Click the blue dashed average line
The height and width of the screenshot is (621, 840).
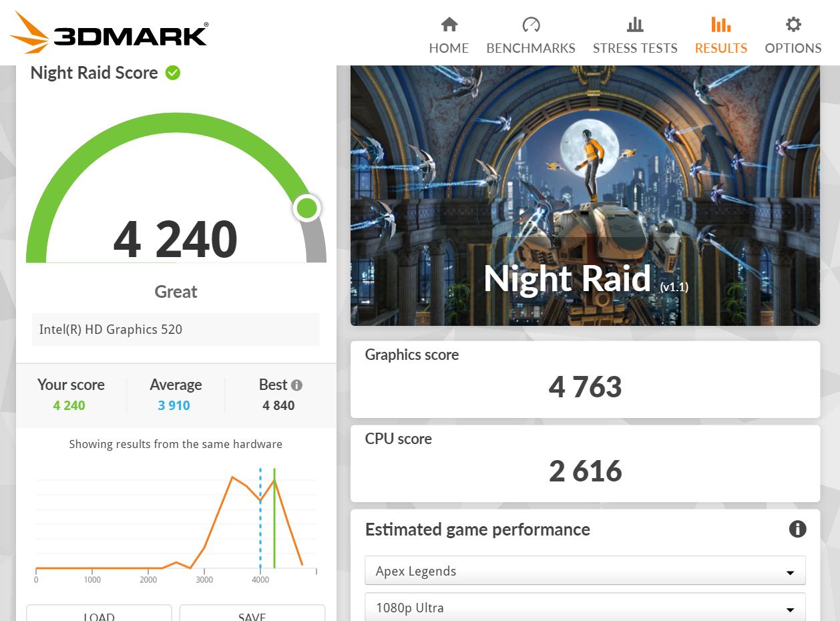tap(260, 518)
